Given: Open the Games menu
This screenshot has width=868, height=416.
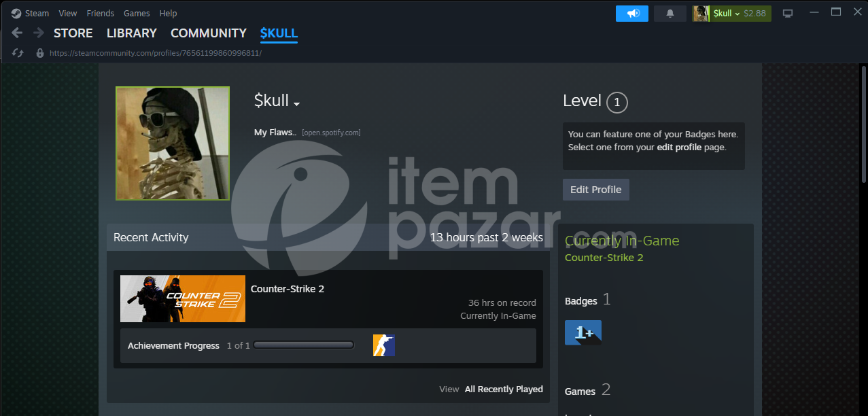Looking at the screenshot, I should [137, 13].
